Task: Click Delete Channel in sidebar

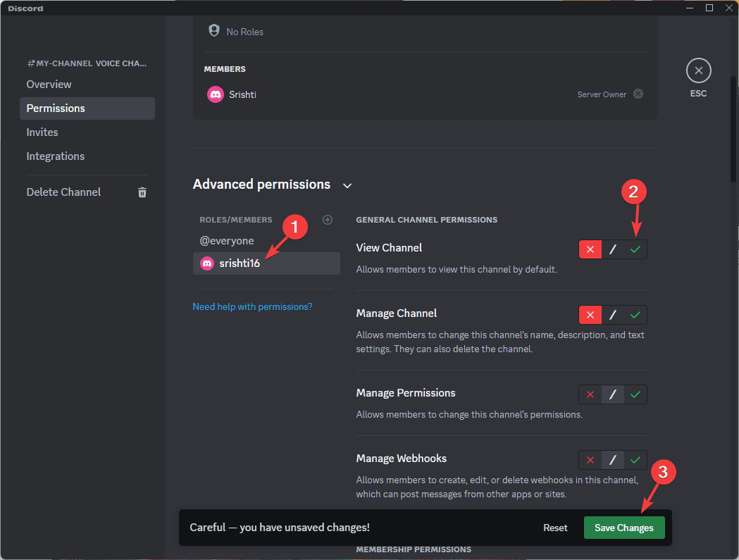Action: [87, 192]
